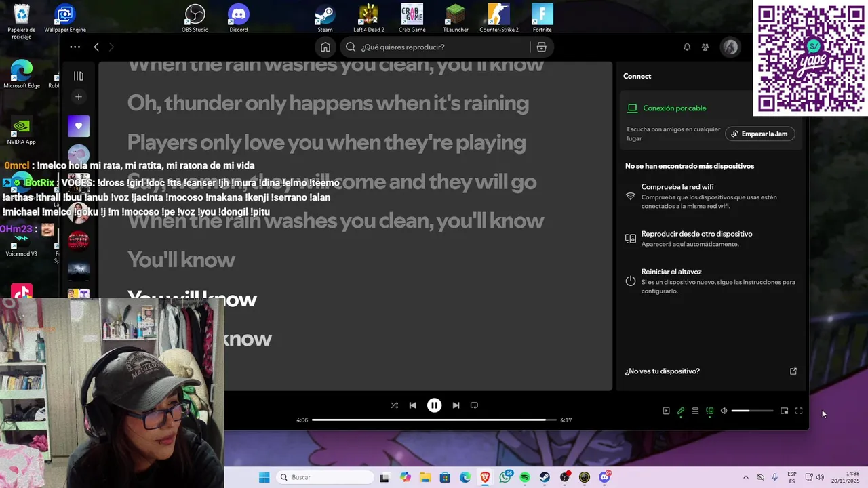The image size is (868, 488).
Task: Open WhatsApp from the taskbar
Action: click(x=505, y=477)
